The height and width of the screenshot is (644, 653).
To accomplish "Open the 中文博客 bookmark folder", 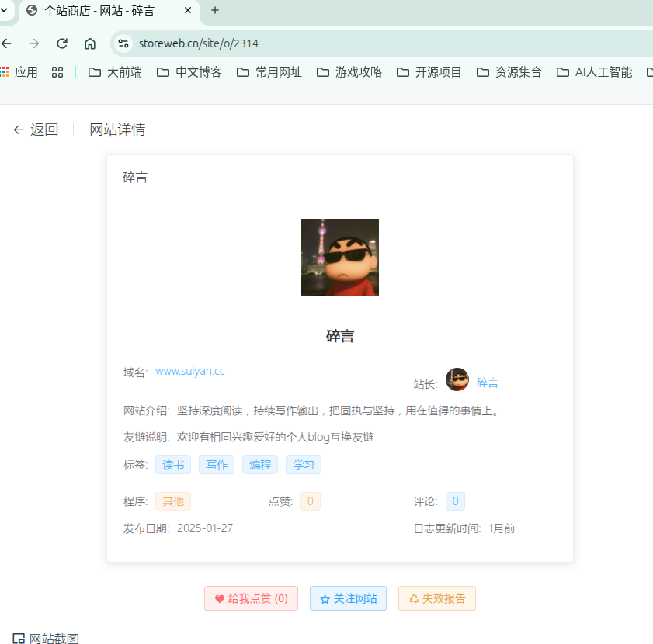I will tap(189, 72).
